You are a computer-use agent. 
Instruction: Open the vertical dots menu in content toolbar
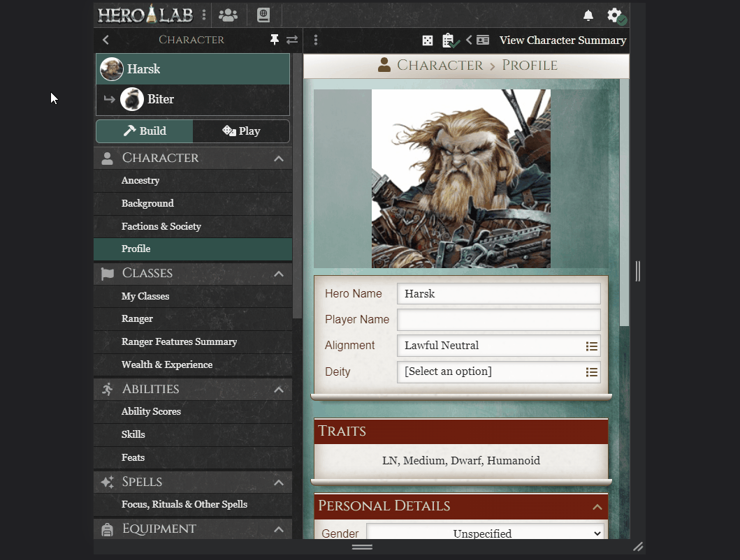coord(316,40)
